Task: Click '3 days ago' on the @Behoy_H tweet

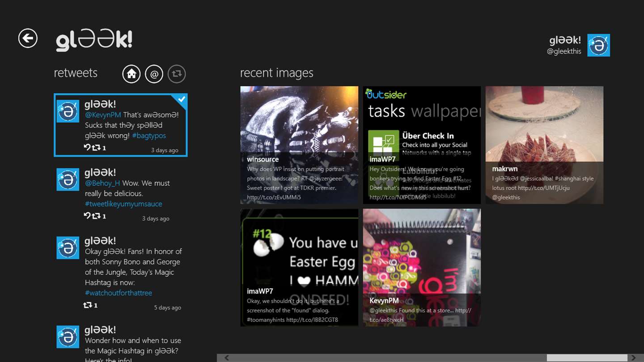Action: click(156, 219)
